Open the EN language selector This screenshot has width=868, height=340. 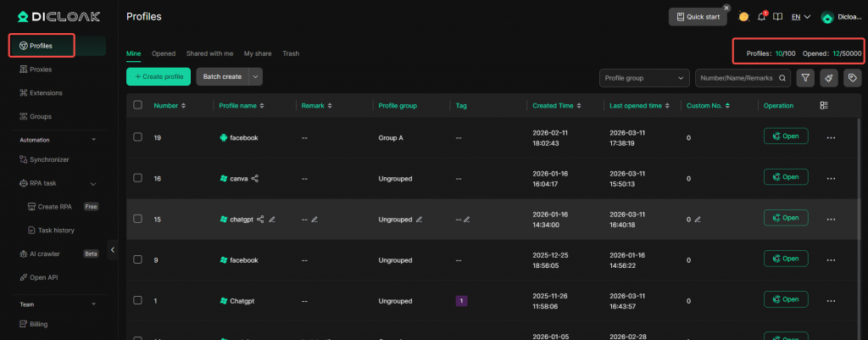click(x=800, y=17)
